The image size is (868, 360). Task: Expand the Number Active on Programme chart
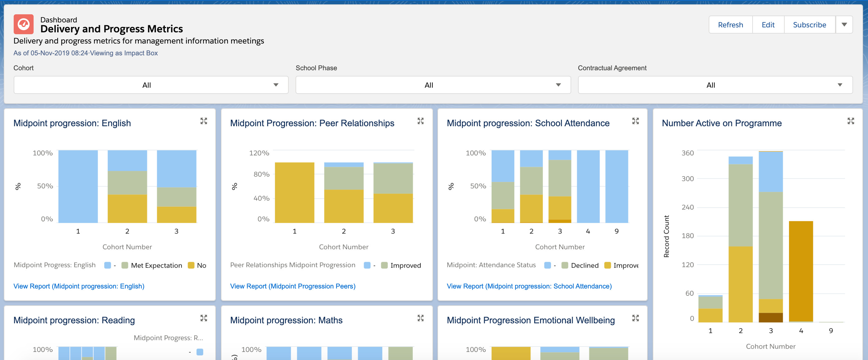click(x=851, y=121)
